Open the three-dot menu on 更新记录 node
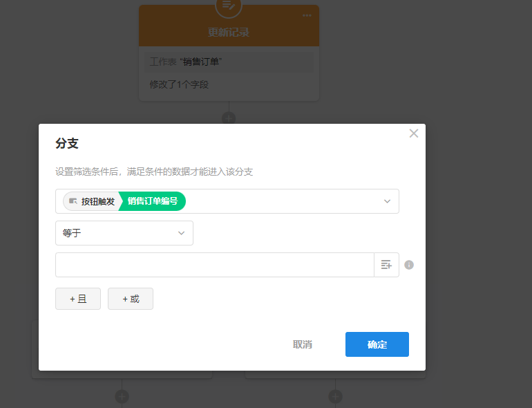The height and width of the screenshot is (408, 532). coord(307,16)
